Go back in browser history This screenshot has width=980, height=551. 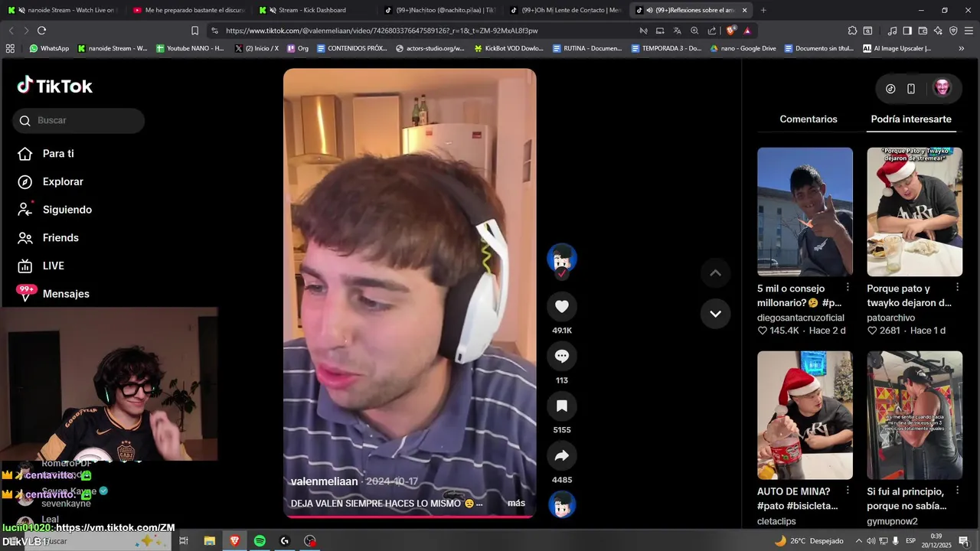[11, 31]
